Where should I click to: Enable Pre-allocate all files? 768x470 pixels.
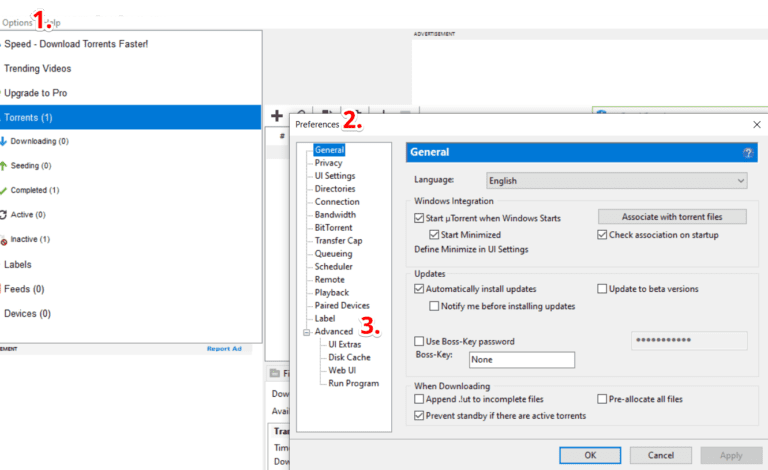[602, 399]
